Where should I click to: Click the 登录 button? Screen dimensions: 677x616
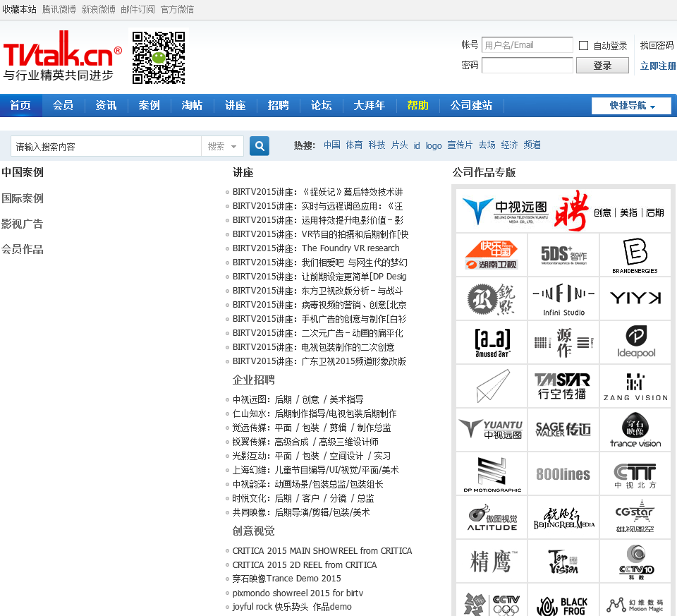602,66
